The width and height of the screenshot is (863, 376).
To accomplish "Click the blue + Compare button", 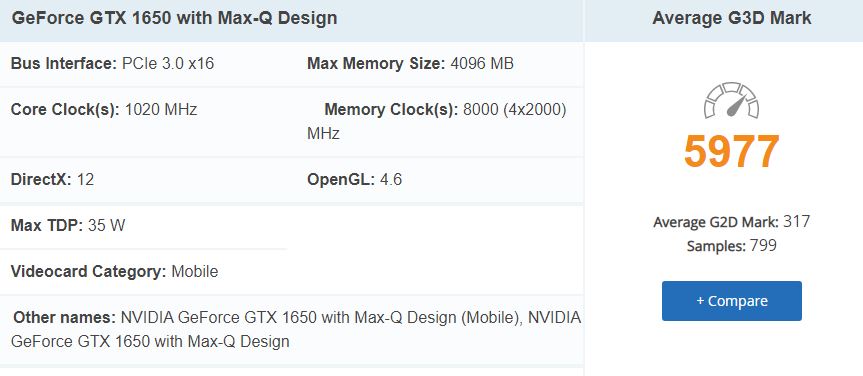I will click(731, 301).
